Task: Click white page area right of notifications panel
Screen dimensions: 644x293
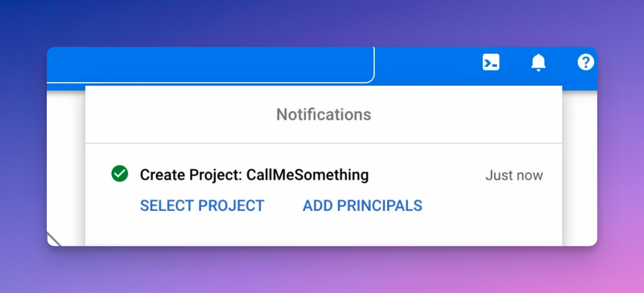Action: [580, 164]
